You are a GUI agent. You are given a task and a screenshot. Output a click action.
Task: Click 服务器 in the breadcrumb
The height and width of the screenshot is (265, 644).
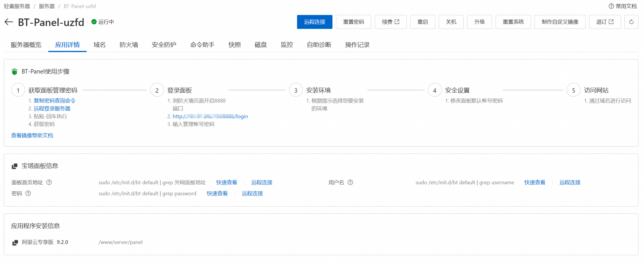pyautogui.click(x=47, y=6)
